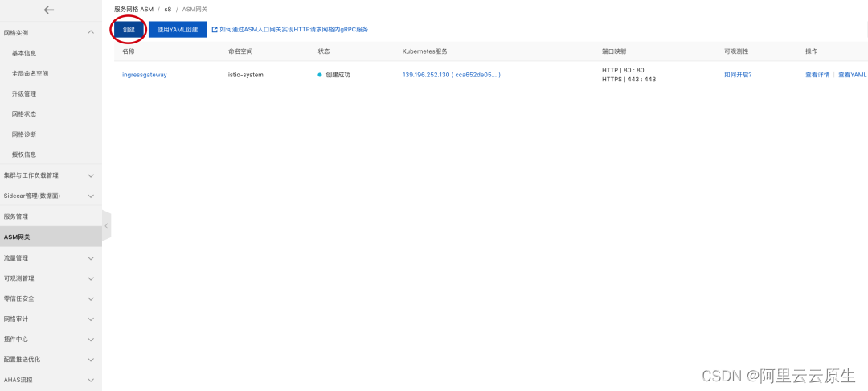Click the 状态 column header

point(324,51)
